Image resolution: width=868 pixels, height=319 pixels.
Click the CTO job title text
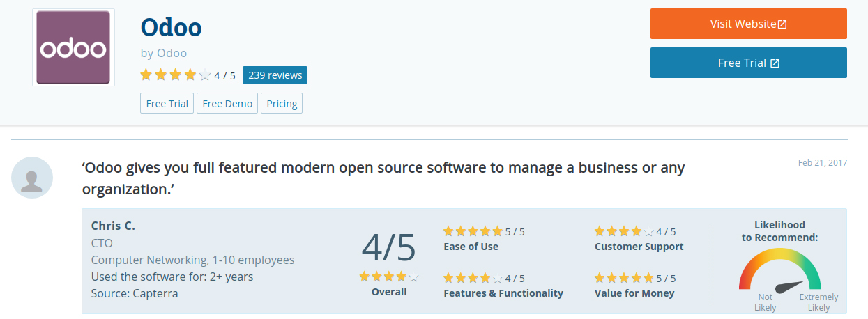click(x=102, y=243)
